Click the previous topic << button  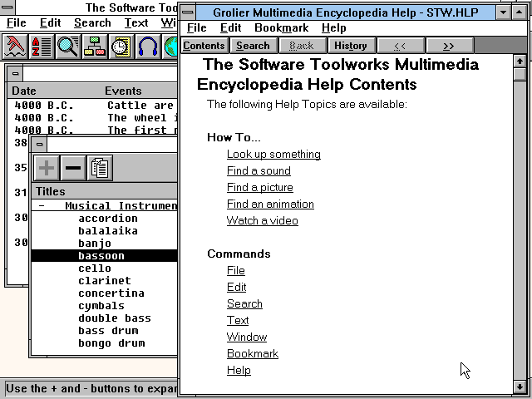click(400, 46)
